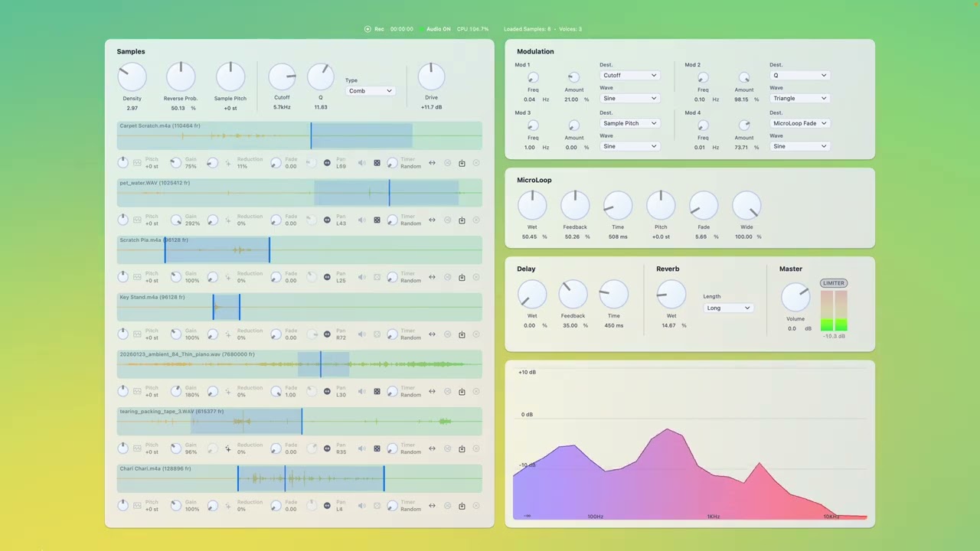Open Mod 1 Dest dropdown showing Cutoff
Viewport: 980px width, 551px height.
click(629, 75)
